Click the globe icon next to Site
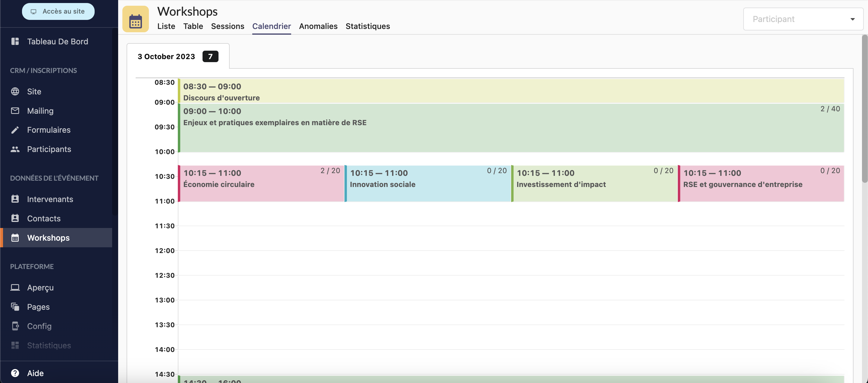 [15, 91]
